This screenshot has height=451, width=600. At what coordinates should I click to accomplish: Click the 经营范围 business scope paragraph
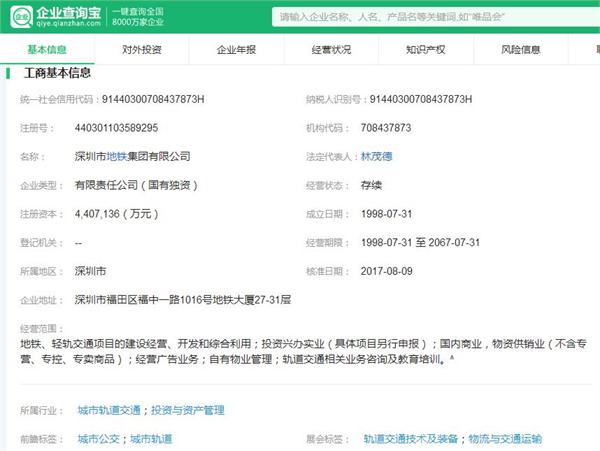click(303, 351)
